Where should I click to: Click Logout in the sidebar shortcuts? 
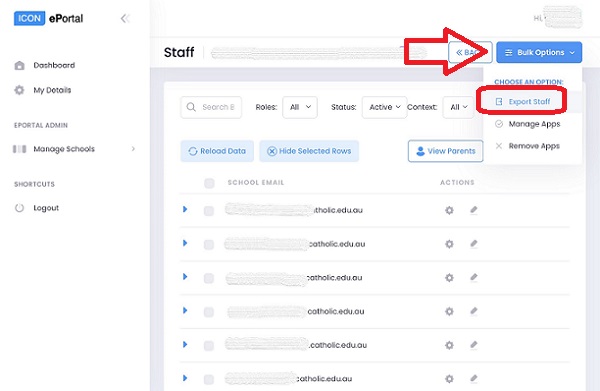[46, 208]
